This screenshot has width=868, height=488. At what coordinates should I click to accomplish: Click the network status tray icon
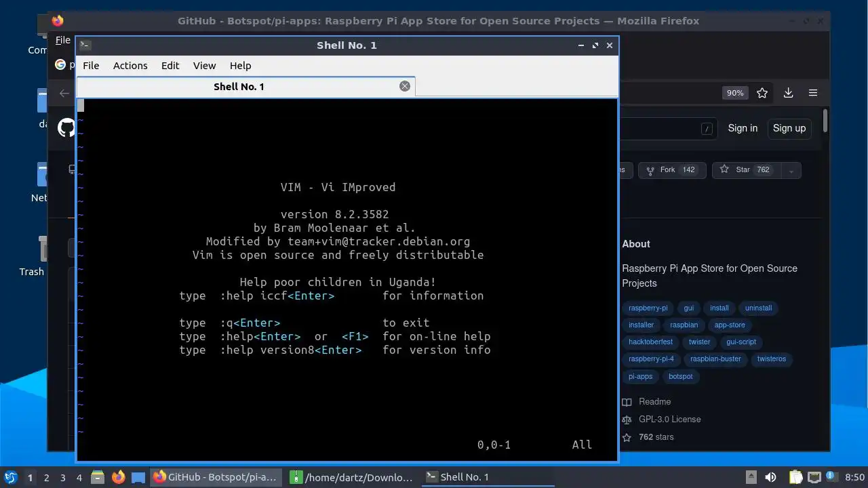point(814,477)
